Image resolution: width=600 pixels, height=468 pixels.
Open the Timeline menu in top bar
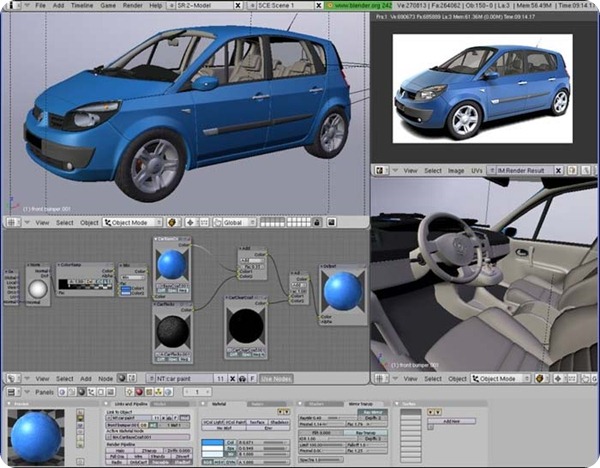pos(82,5)
